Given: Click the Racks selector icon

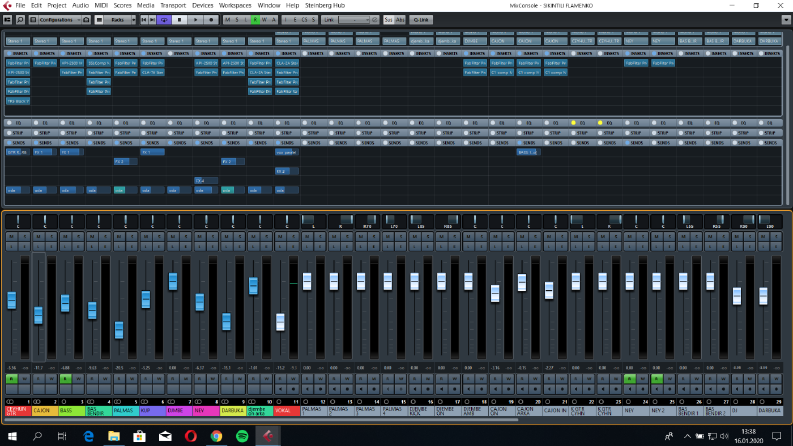Looking at the screenshot, I should tap(100, 20).
